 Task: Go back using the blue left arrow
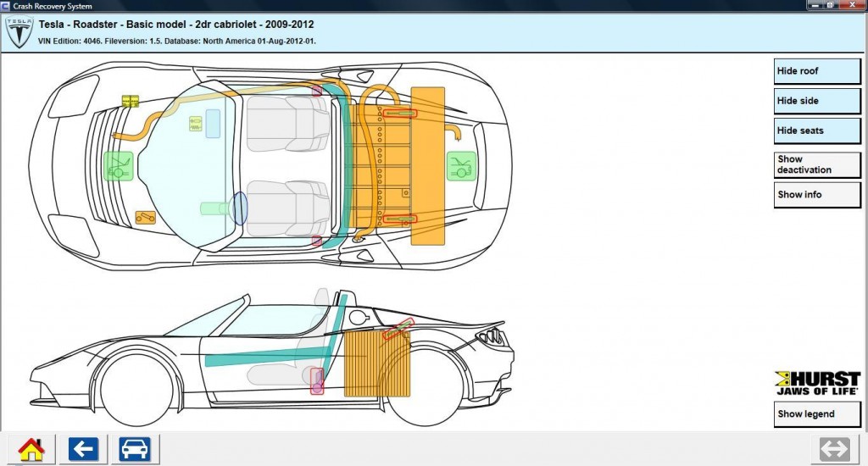pos(83,449)
